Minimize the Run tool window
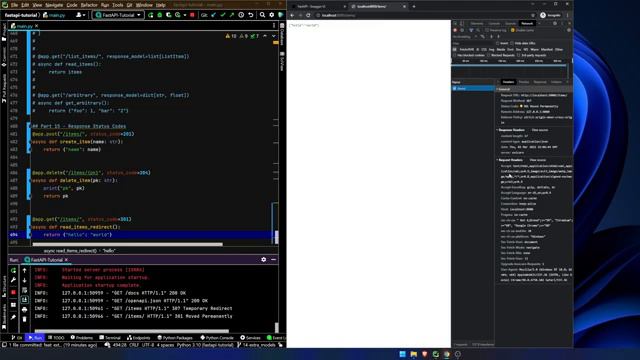The height and width of the screenshot is (360, 640). pyautogui.click(x=273, y=260)
